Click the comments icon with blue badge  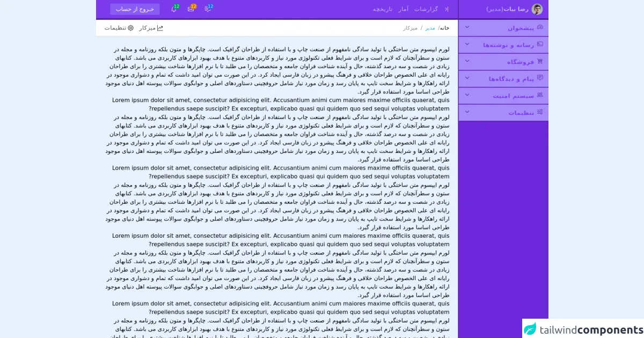(208, 9)
